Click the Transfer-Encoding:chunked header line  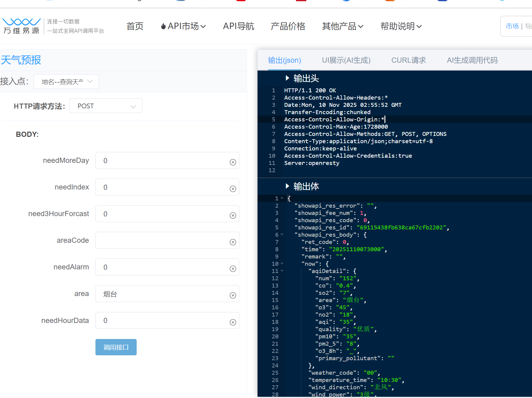point(327,112)
